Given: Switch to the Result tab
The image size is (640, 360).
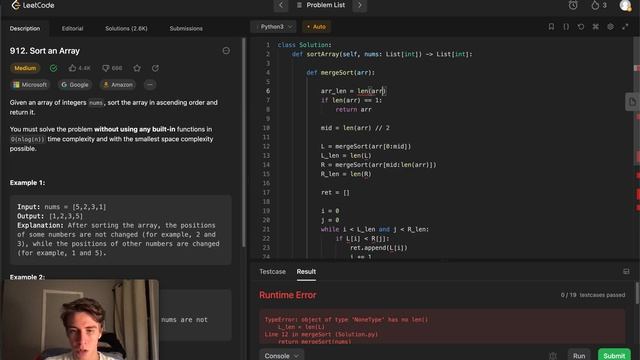Looking at the screenshot, I should tap(306, 272).
